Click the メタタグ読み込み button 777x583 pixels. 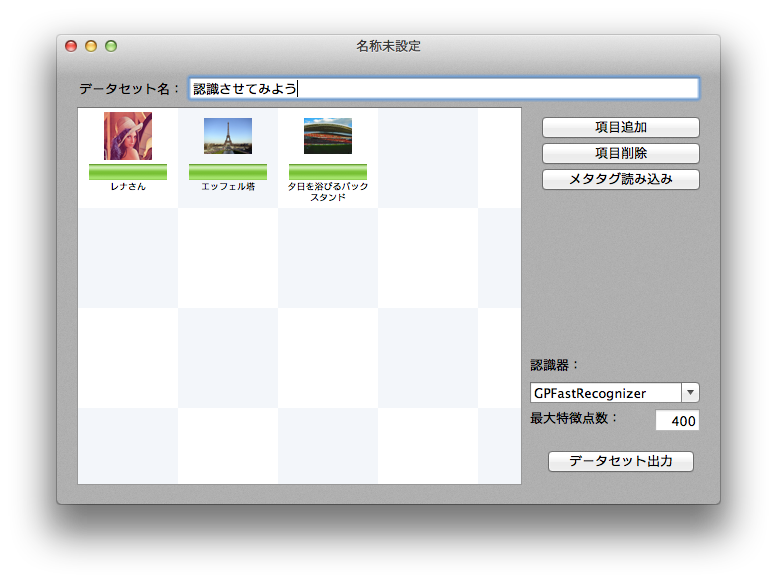[620, 180]
